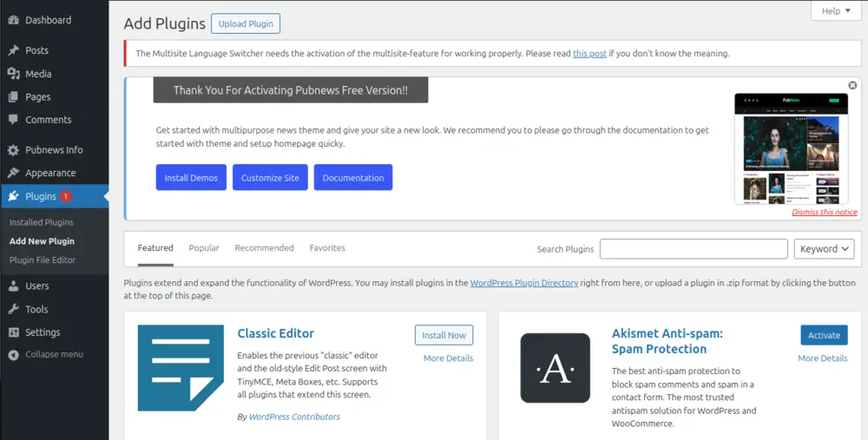Switch to the Featured tab
868x440 pixels.
click(x=155, y=248)
